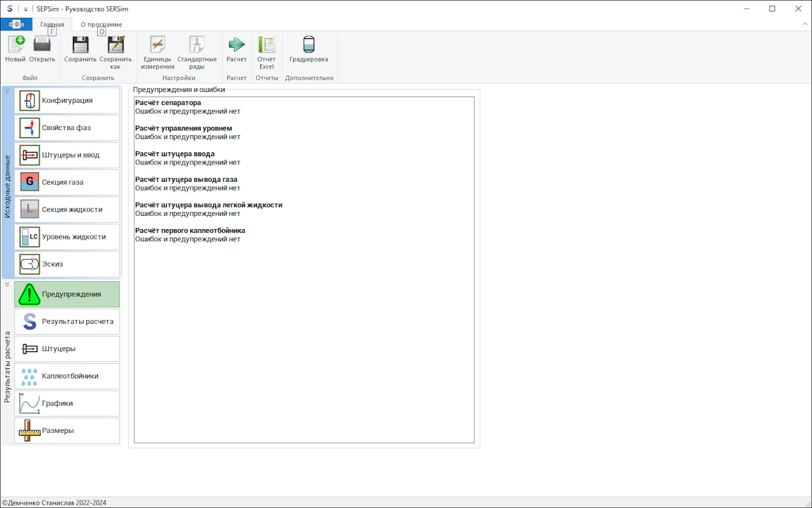
Task: Open the quick access toolbar dropdown arrow
Action: [x=25, y=9]
